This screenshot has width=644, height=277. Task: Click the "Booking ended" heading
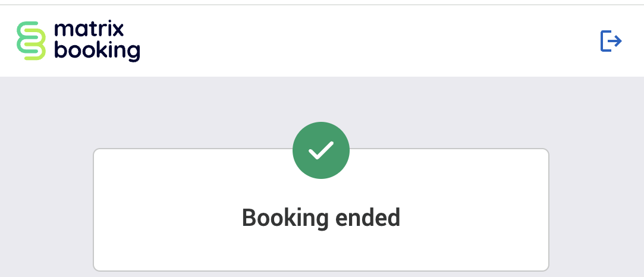point(321,218)
